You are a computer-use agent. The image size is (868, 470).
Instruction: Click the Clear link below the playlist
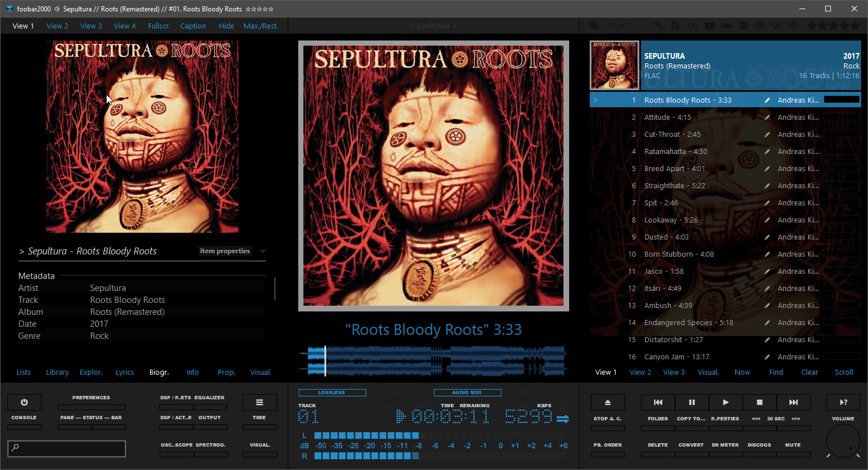coord(810,372)
